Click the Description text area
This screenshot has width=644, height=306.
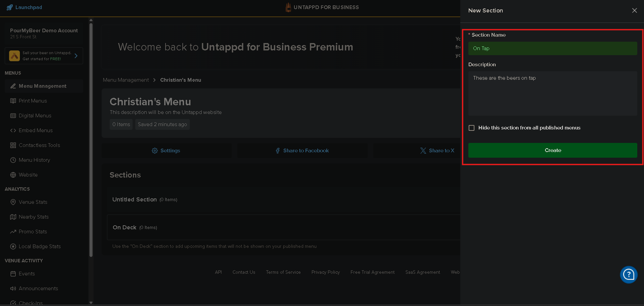point(552,93)
